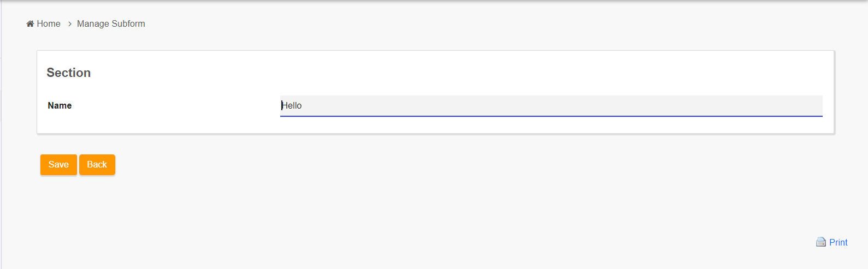Image resolution: width=868 pixels, height=269 pixels.
Task: Click the empty right end of Name field
Action: (792, 105)
